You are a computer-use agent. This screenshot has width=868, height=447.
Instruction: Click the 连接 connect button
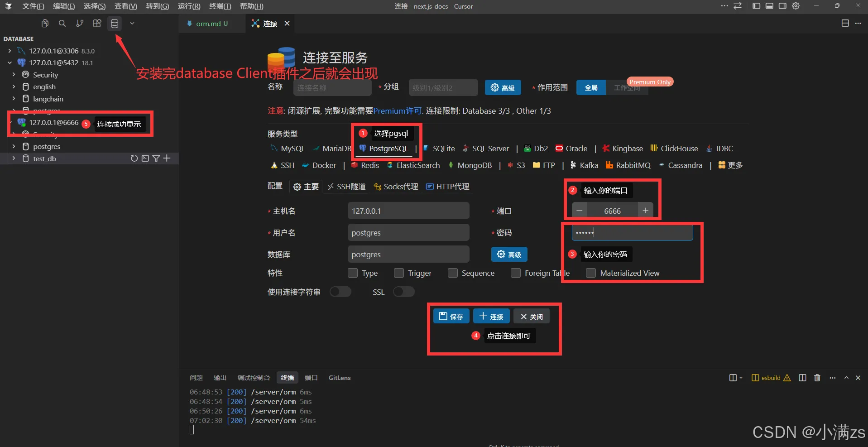491,316
